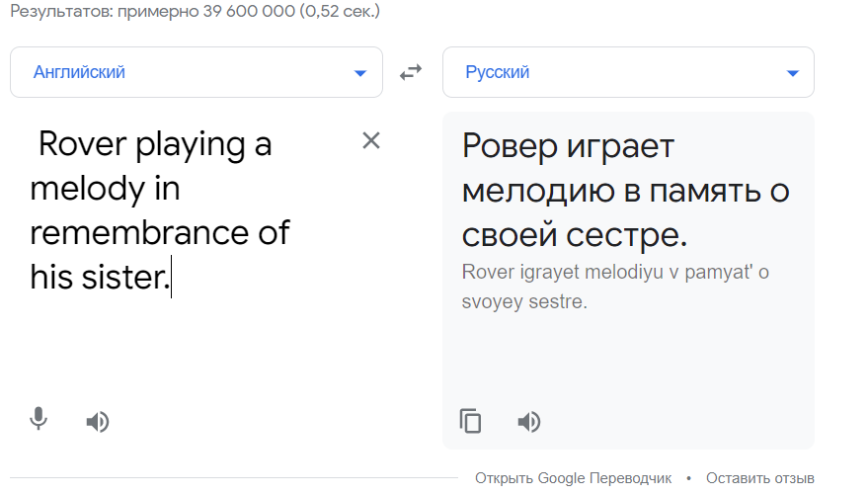Place cursor after "his sister." in source text
Screen dimensions: 868x496
point(171,277)
